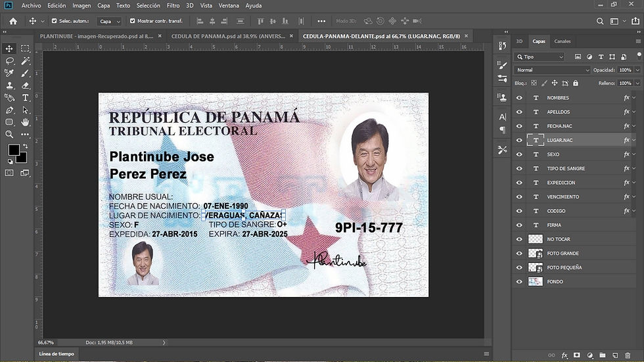Click the add layer mask icon
The height and width of the screenshot is (362, 644).
[x=577, y=355]
